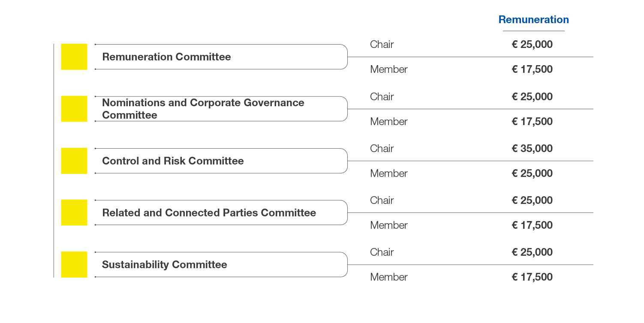
Task: Select Chair role of Nominations Committee
Action: (382, 97)
